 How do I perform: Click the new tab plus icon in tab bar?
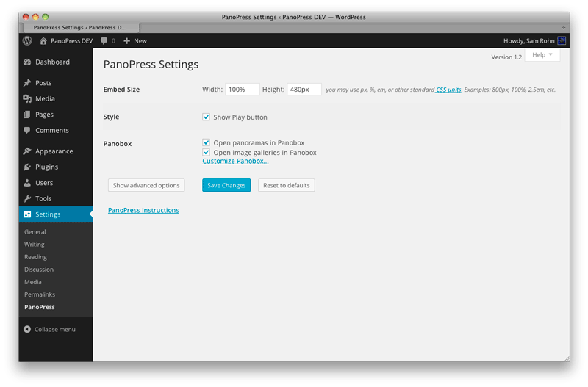point(563,27)
